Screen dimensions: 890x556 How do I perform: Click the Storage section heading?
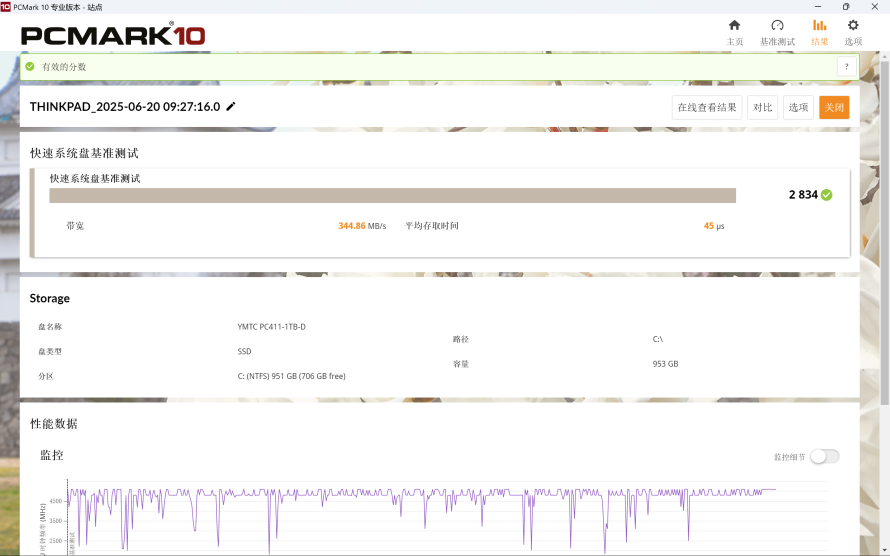click(x=49, y=298)
